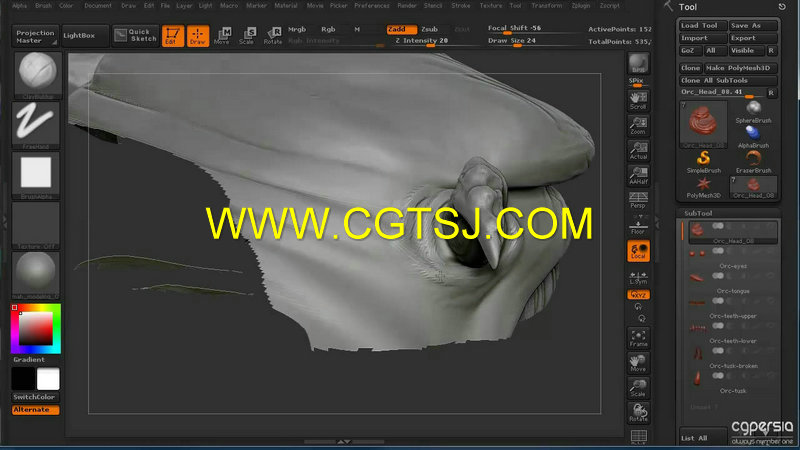Click the right-shelf Move view icon
This screenshot has width=800, height=450.
pyautogui.click(x=638, y=363)
